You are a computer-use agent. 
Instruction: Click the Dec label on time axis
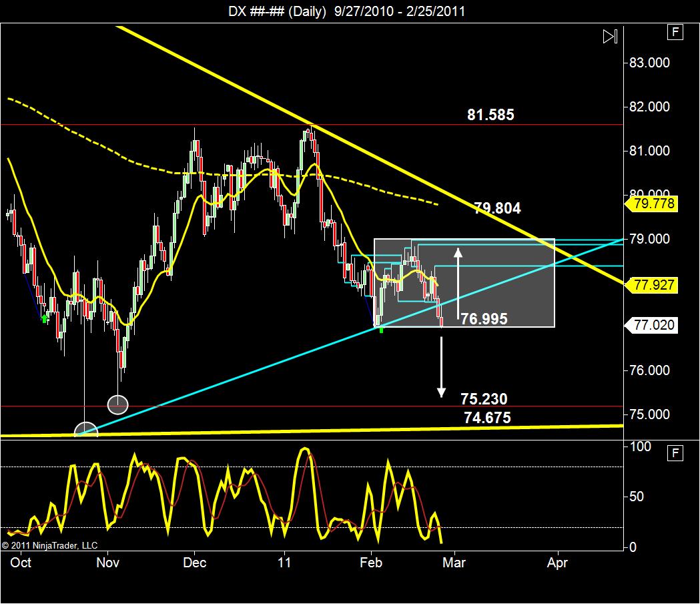coord(195,563)
